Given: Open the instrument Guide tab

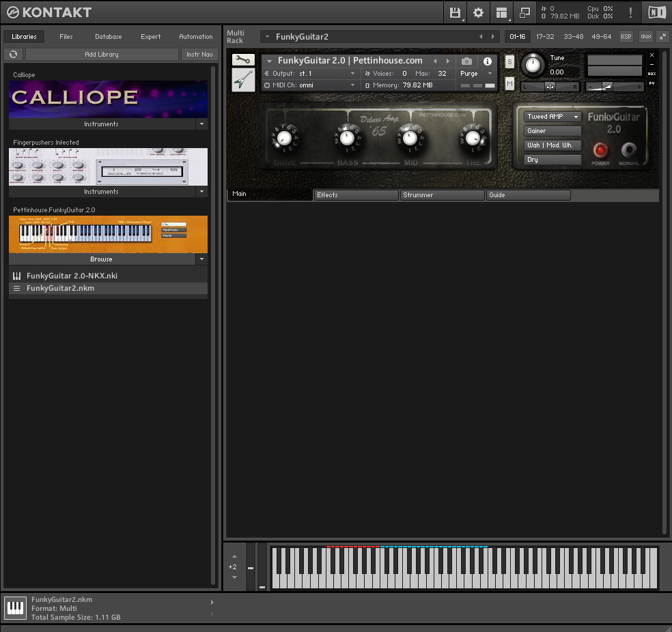Looking at the screenshot, I should (528, 195).
